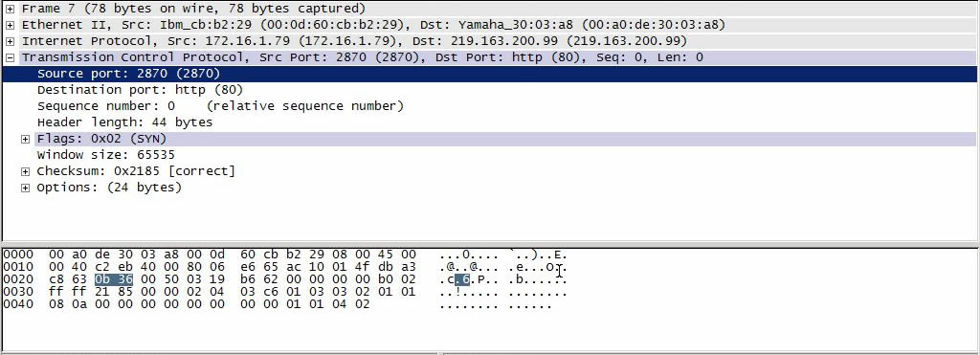Select the Window size 65535 row
980x355 pixels.
point(489,155)
